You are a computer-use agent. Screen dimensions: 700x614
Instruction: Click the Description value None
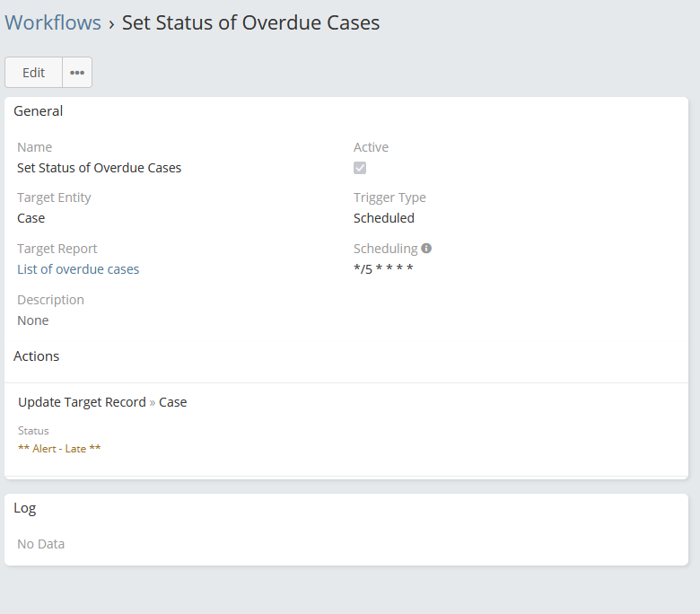[33, 320]
